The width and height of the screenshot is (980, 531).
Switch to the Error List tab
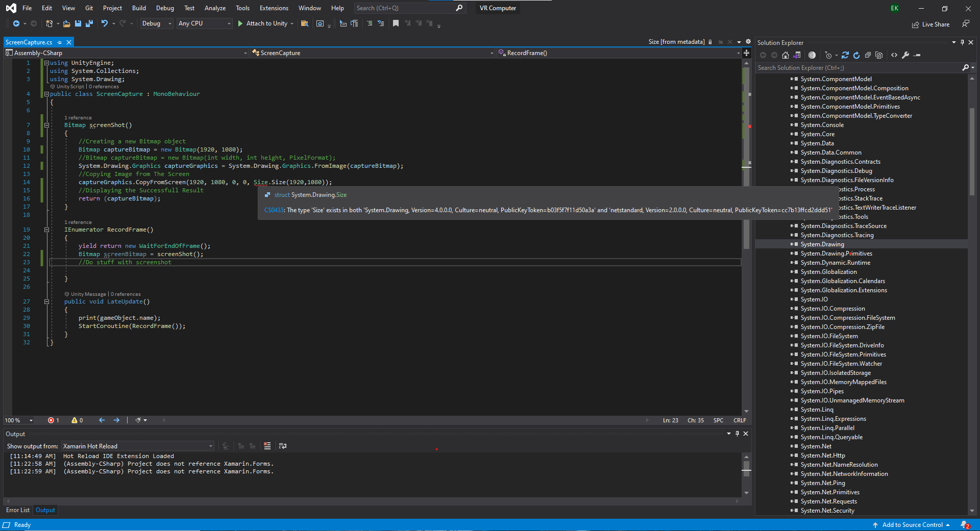[18, 510]
